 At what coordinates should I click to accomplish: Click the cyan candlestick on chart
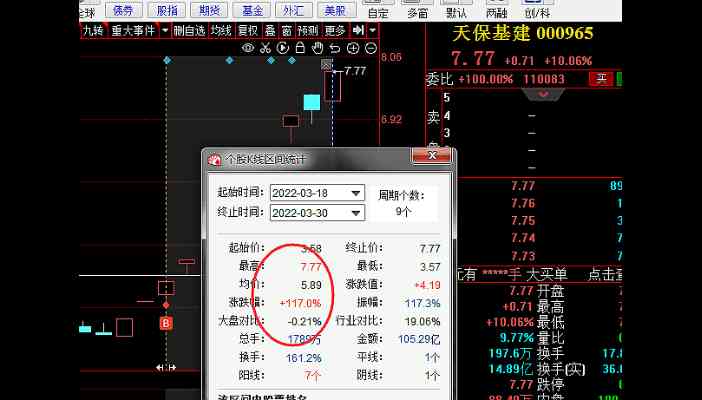[312, 102]
